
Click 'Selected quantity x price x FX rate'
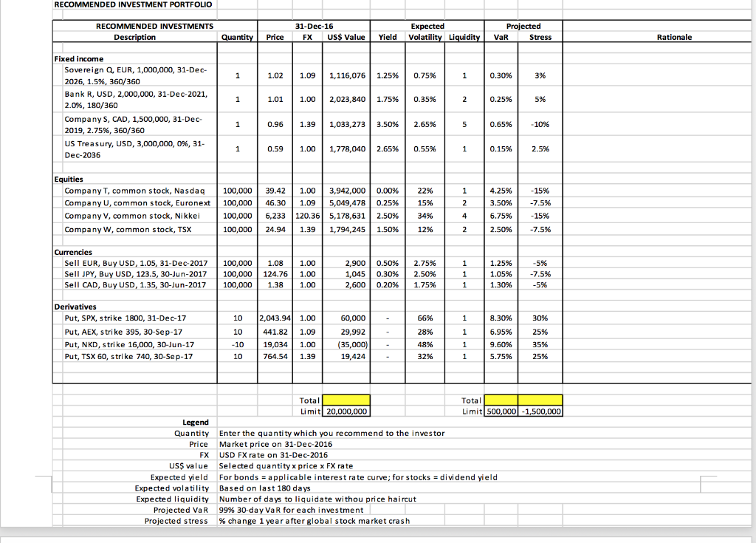(286, 465)
